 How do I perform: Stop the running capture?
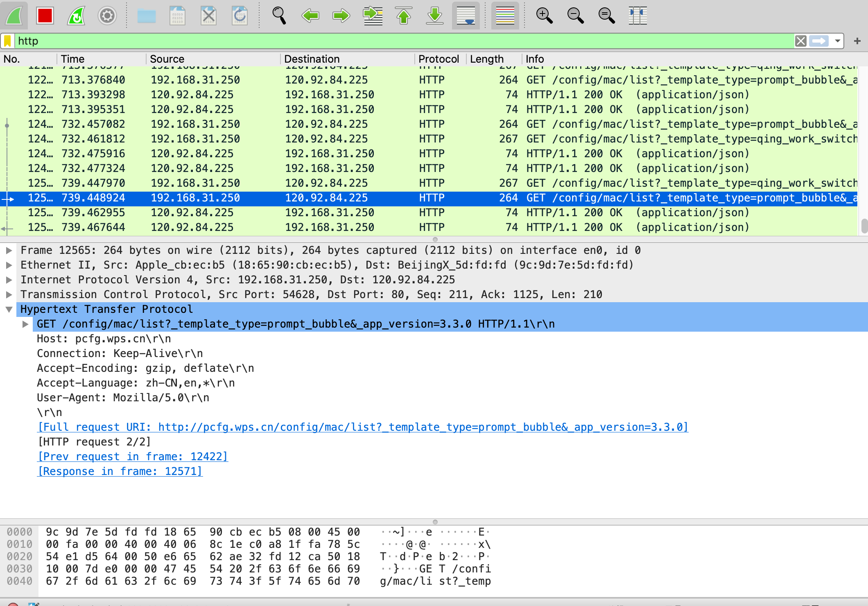coord(45,16)
